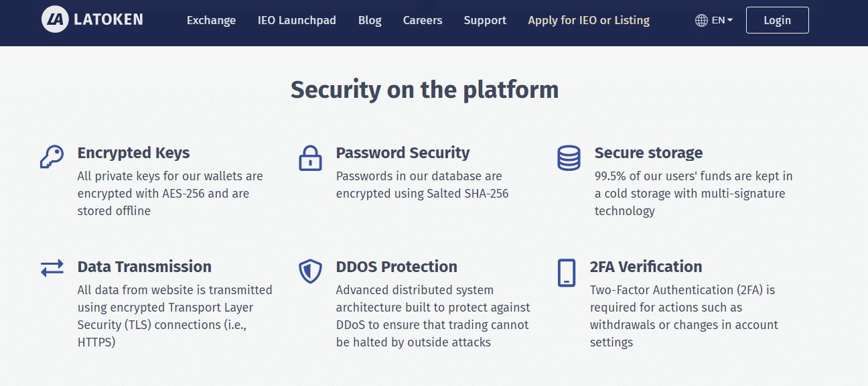Click the 2FA Verification heading
Viewport: 868px width, 386px height.
point(646,267)
